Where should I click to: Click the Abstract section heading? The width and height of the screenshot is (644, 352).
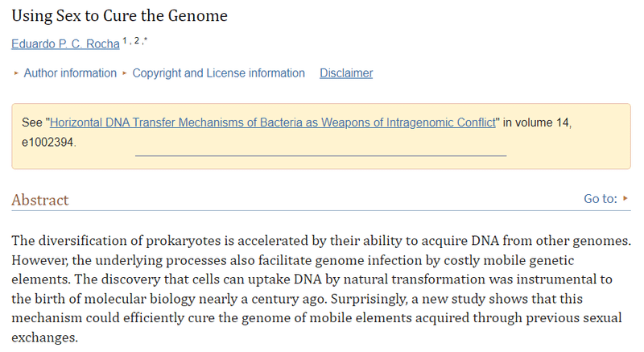40,200
